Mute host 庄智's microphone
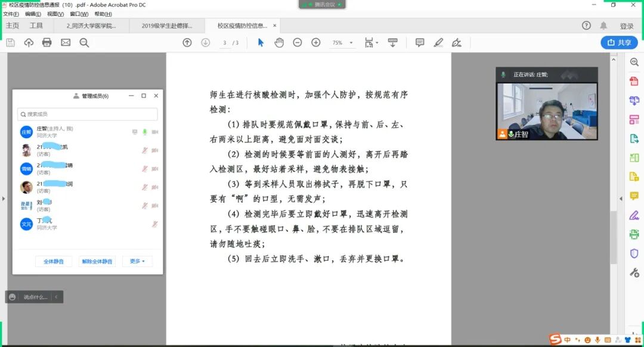Image resolution: width=644 pixels, height=347 pixels. [x=144, y=132]
